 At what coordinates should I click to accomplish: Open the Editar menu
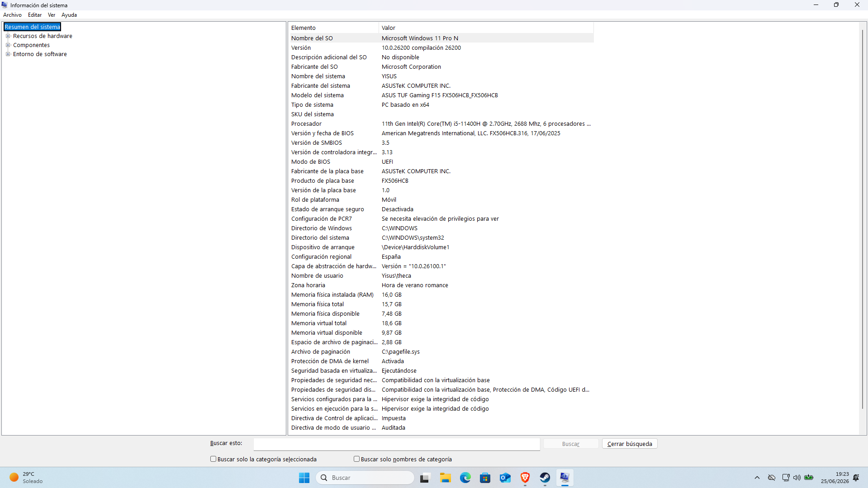[x=35, y=15]
